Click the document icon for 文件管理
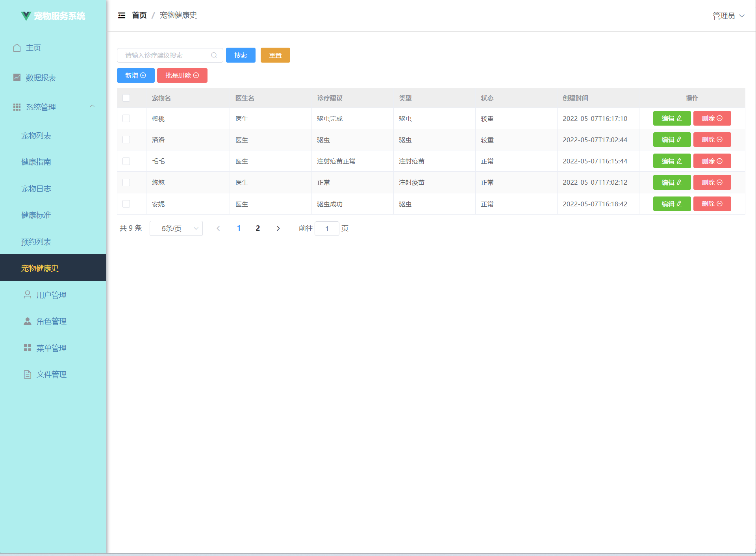This screenshot has width=756, height=556. click(28, 374)
